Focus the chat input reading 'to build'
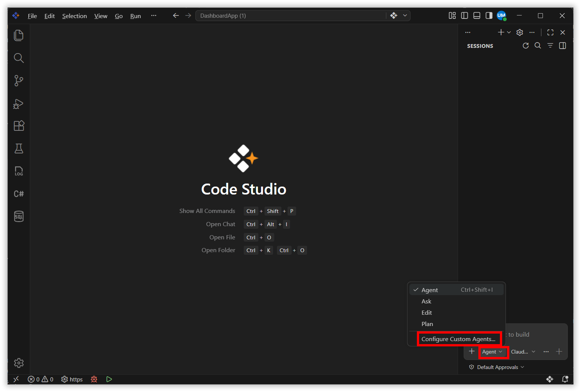The height and width of the screenshot is (392, 581). 536,334
